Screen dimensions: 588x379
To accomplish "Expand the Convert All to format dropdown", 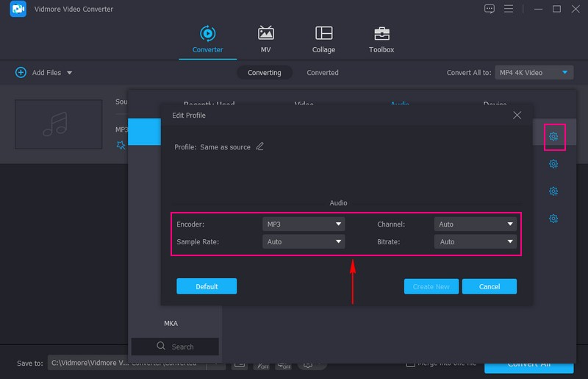I will [534, 73].
